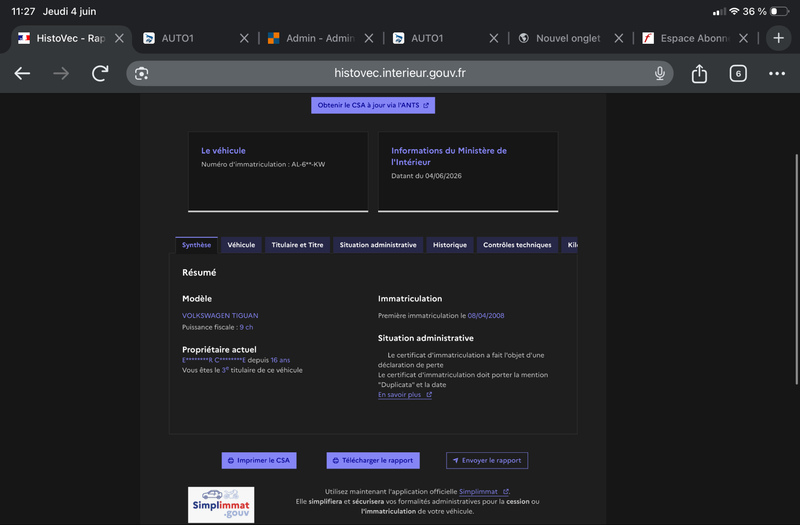
Task: Open the Simplimmat link
Action: [483, 491]
